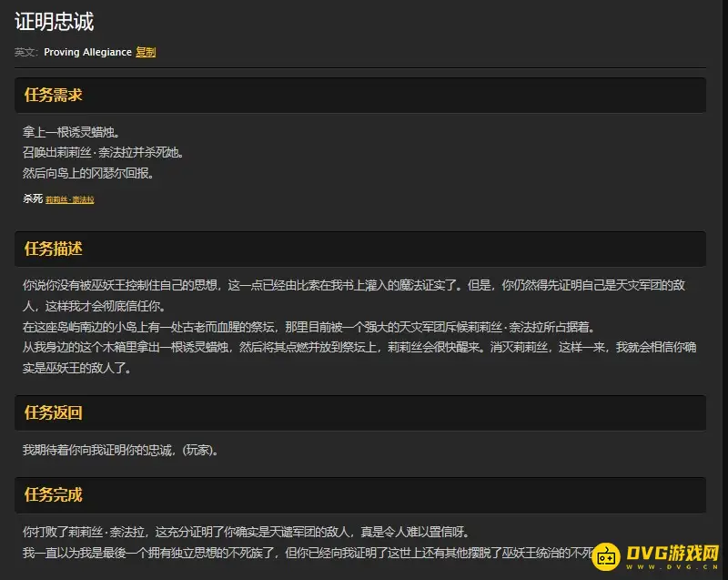Click the English name Proving Allegiance
Screen dimensions: 728x580
pos(87,52)
